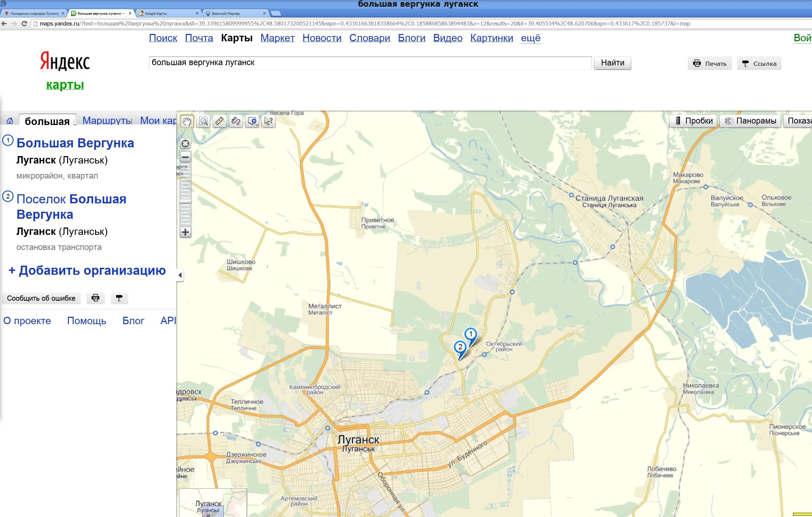Select the hand pan tool

point(187,121)
